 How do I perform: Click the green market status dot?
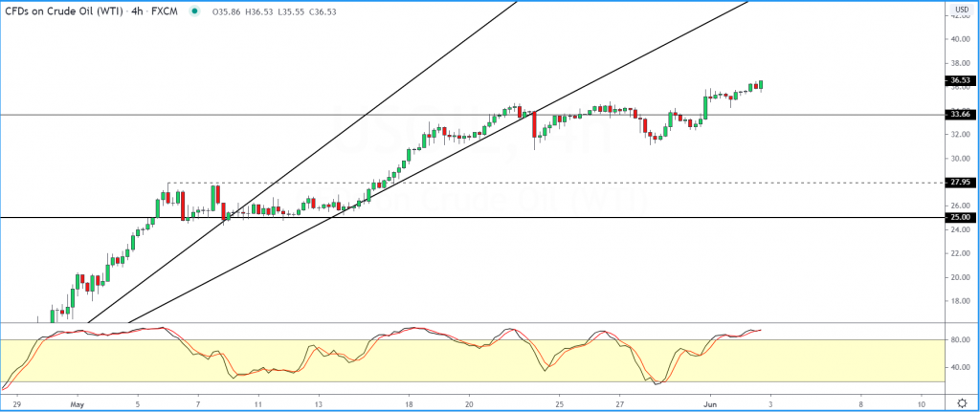tap(196, 11)
